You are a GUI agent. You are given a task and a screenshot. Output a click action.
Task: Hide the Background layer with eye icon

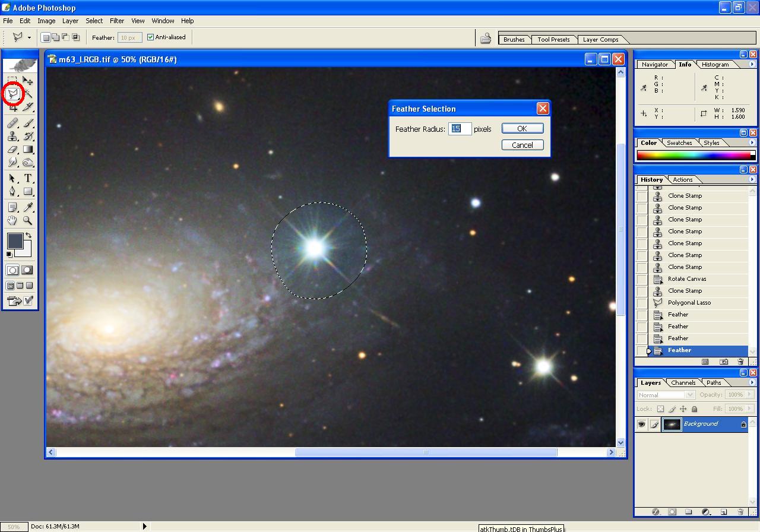click(x=641, y=425)
